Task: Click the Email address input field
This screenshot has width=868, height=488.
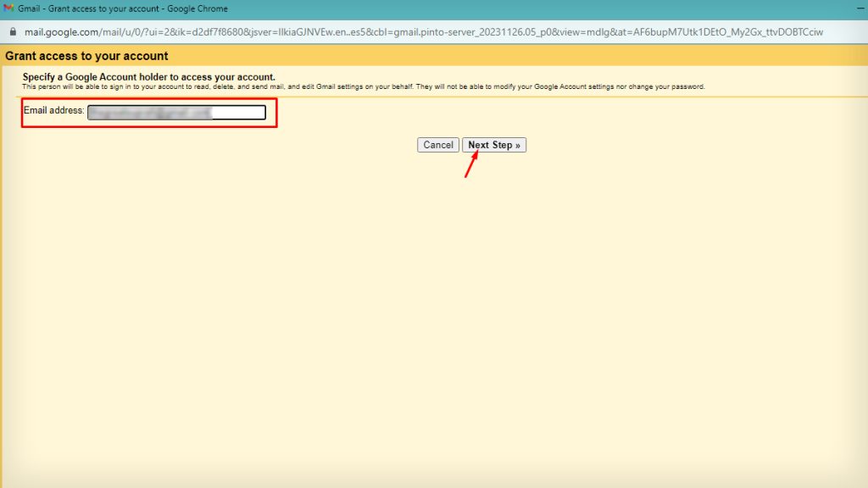Action: tap(176, 113)
